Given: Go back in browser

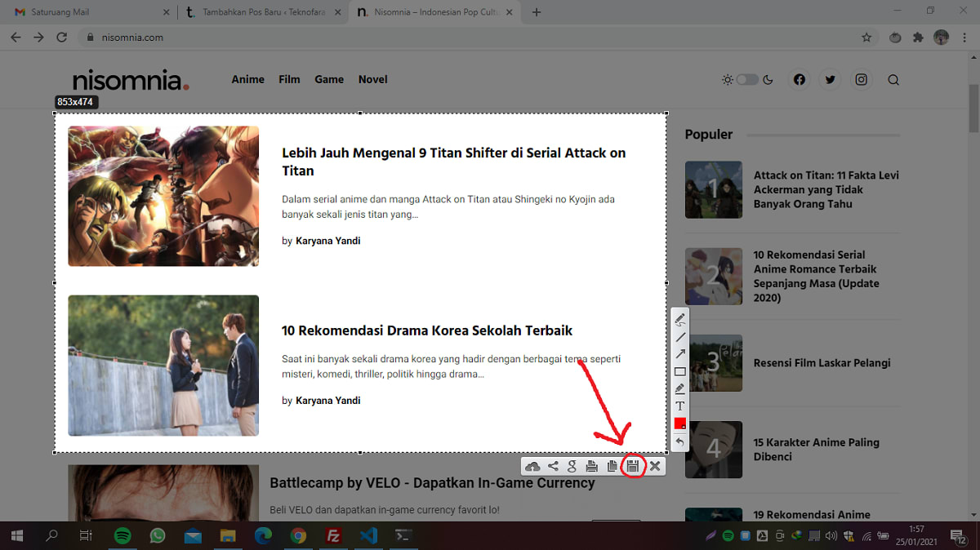Looking at the screenshot, I should 16,38.
